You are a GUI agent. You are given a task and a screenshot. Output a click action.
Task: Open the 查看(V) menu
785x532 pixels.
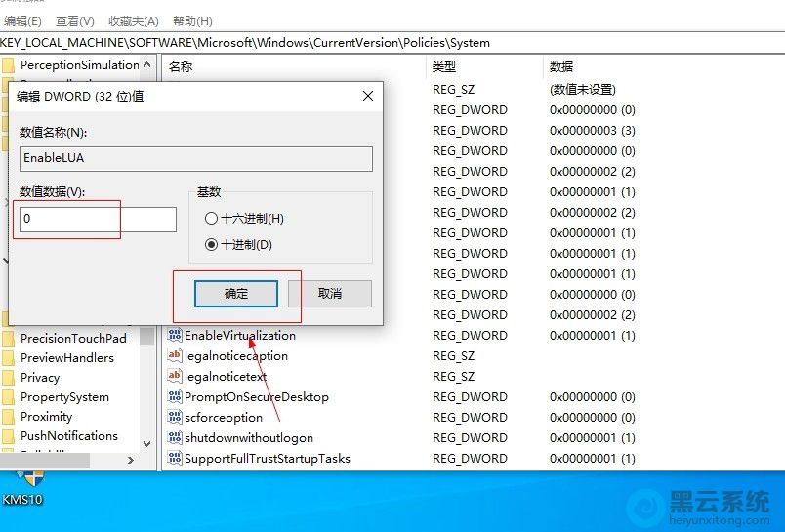pyautogui.click(x=74, y=21)
